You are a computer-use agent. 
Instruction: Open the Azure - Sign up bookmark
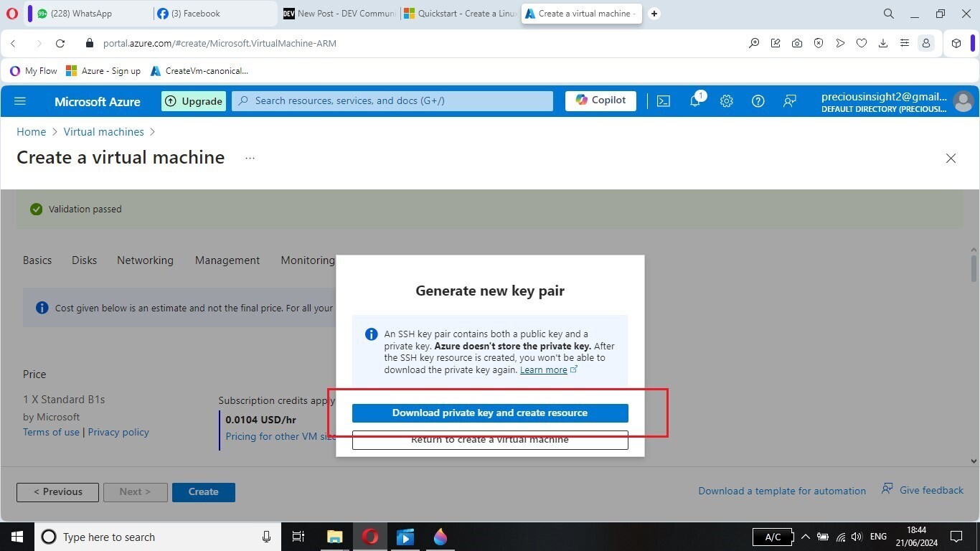pos(103,71)
